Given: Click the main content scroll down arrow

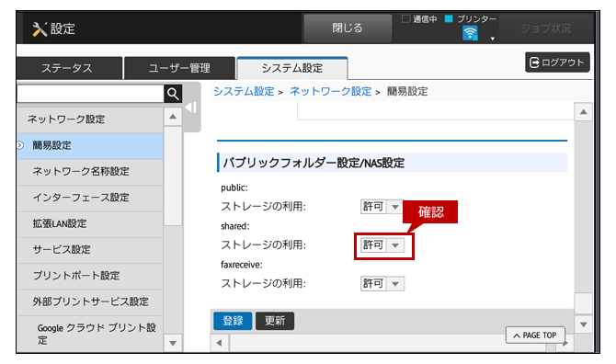Looking at the screenshot, I should click(584, 324).
